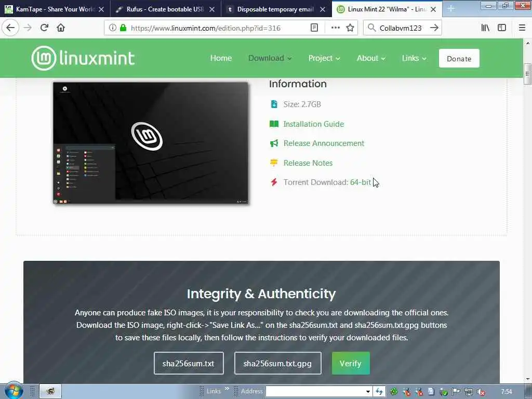532x399 pixels.
Task: Bookmark this page with the star
Action: tap(350, 28)
